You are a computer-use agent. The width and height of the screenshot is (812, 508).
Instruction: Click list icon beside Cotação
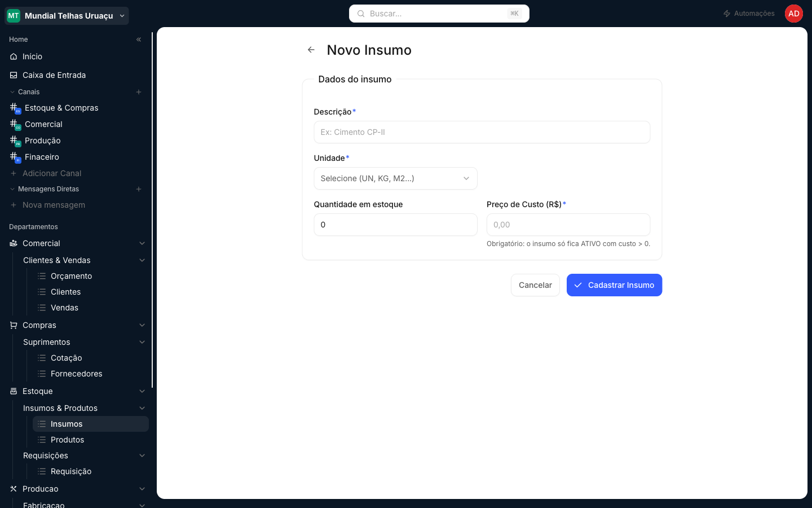click(42, 358)
